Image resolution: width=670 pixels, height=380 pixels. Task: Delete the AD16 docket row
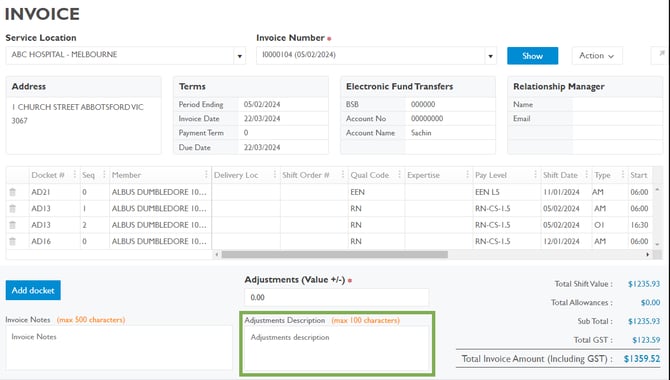pos(13,241)
